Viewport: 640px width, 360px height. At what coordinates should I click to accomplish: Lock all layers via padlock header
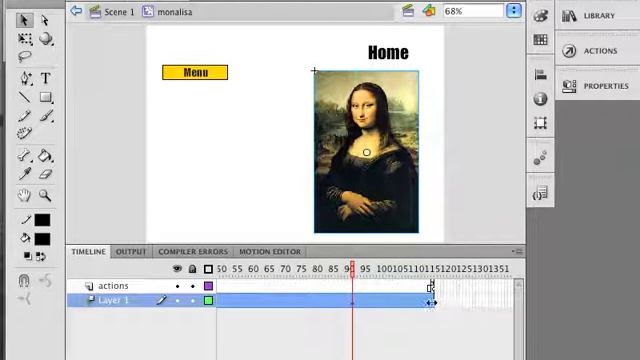[192, 269]
